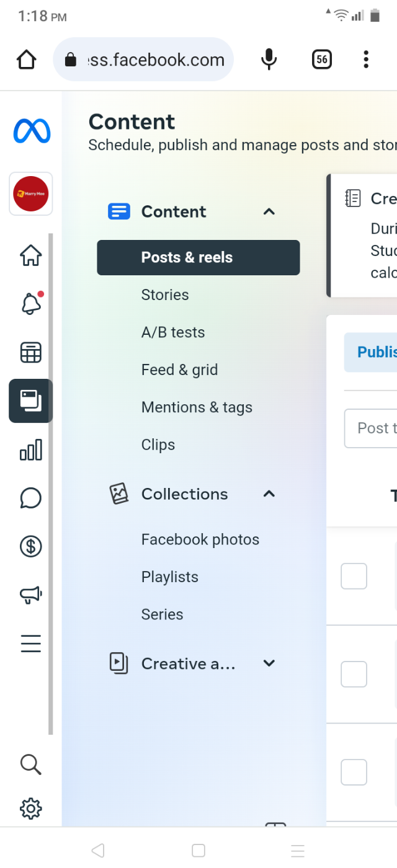This screenshot has height=868, width=397.
Task: Tick the second post checkbox
Action: pos(354,674)
